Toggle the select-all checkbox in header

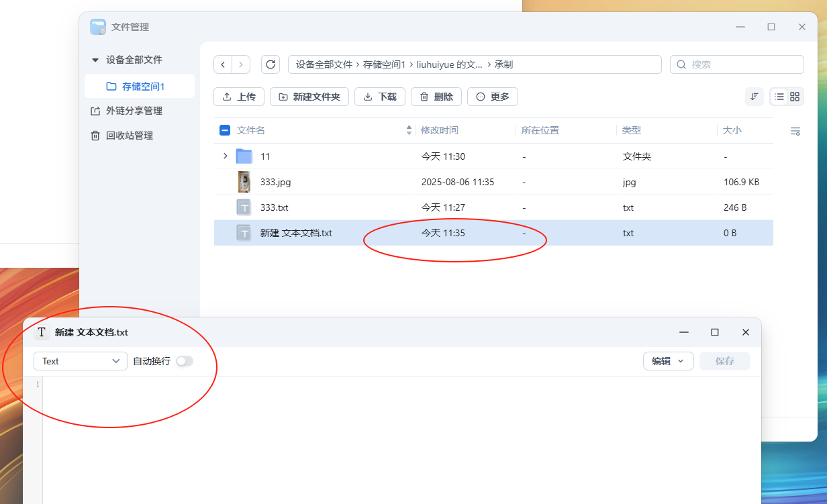[225, 130]
